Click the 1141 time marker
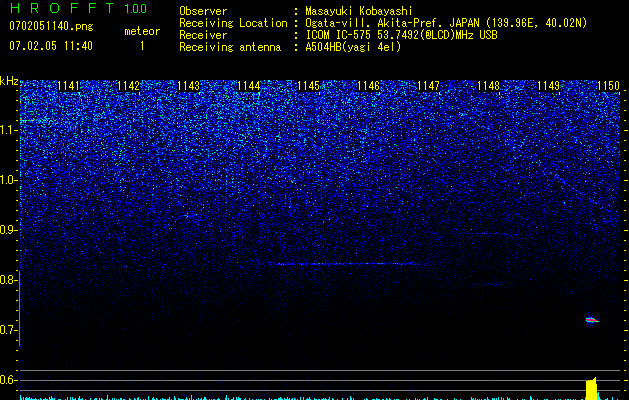The image size is (629, 400). [69, 86]
